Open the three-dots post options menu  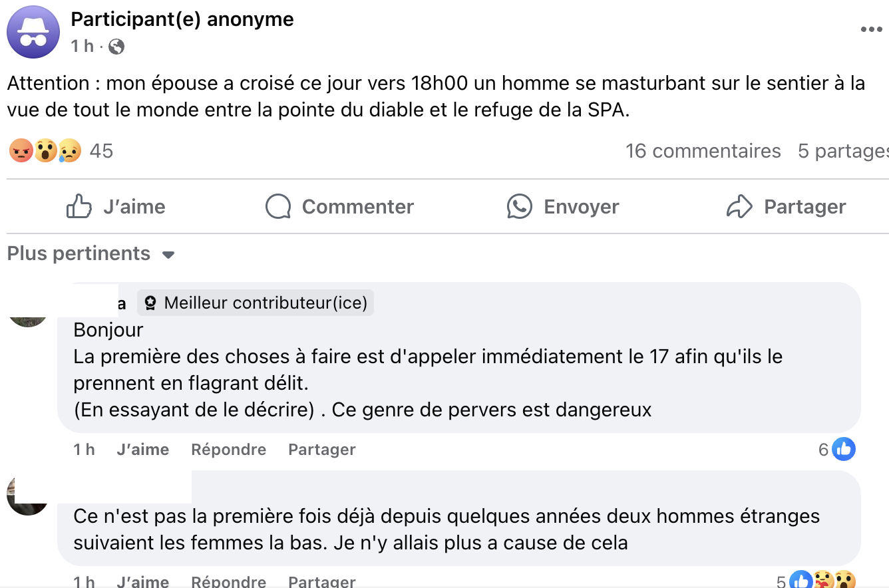(871, 29)
